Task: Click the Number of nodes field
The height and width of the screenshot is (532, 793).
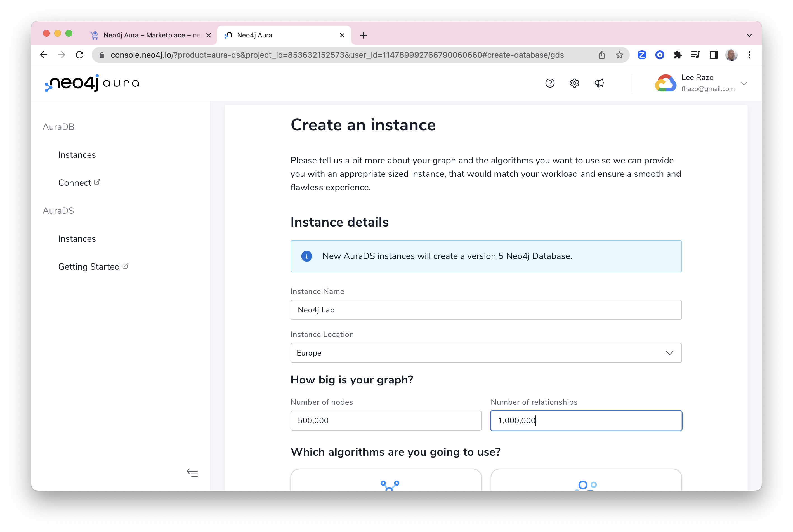Action: [x=386, y=421]
